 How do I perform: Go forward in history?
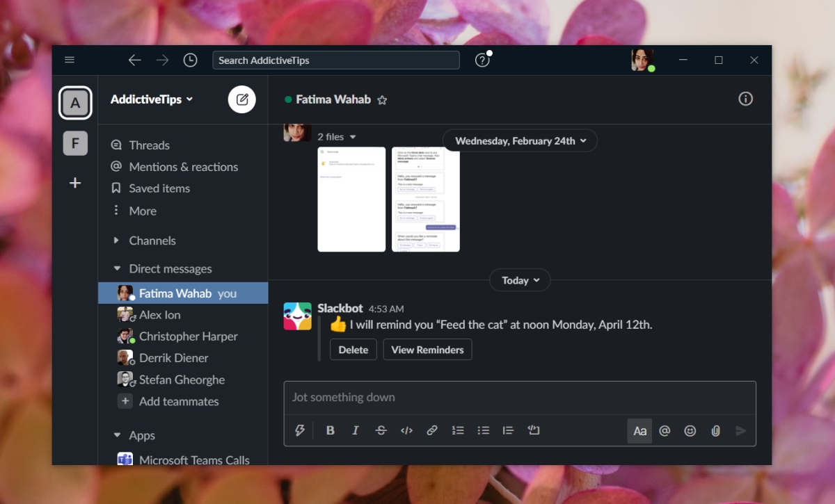(x=162, y=60)
